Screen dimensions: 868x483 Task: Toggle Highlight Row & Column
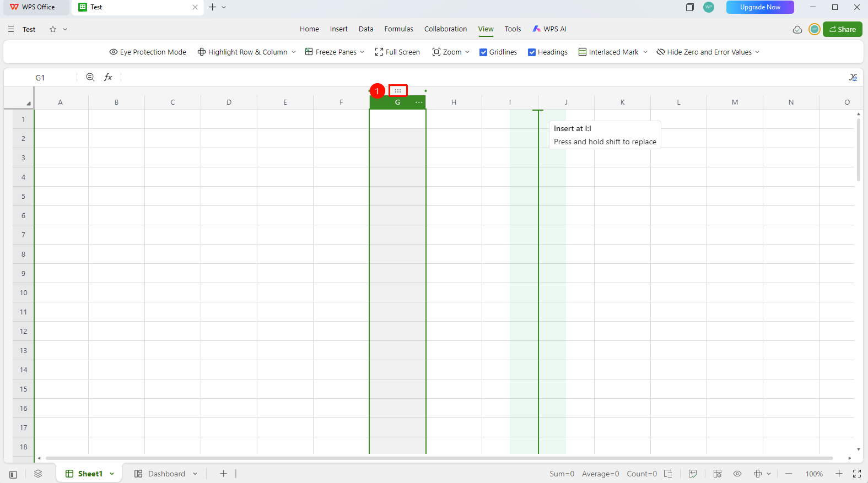[242, 52]
